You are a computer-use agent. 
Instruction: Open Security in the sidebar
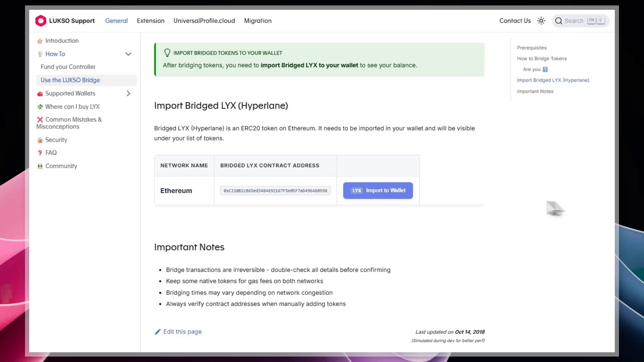tap(56, 140)
